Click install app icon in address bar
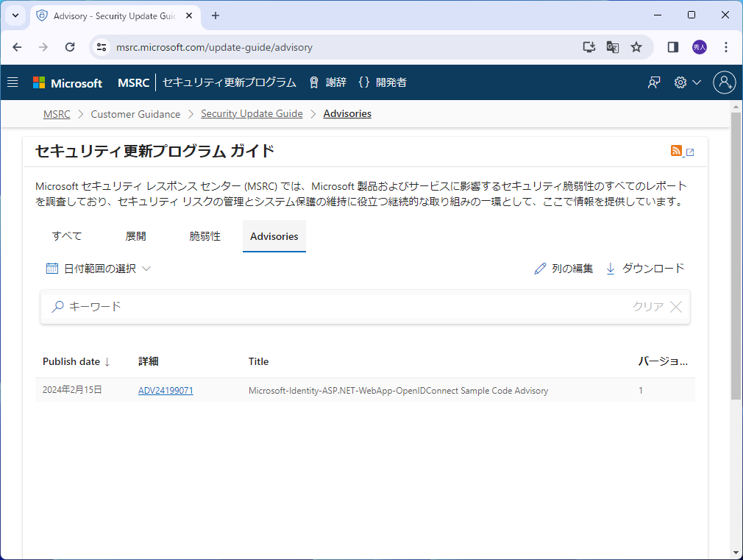Image resolution: width=743 pixels, height=560 pixels. click(589, 47)
